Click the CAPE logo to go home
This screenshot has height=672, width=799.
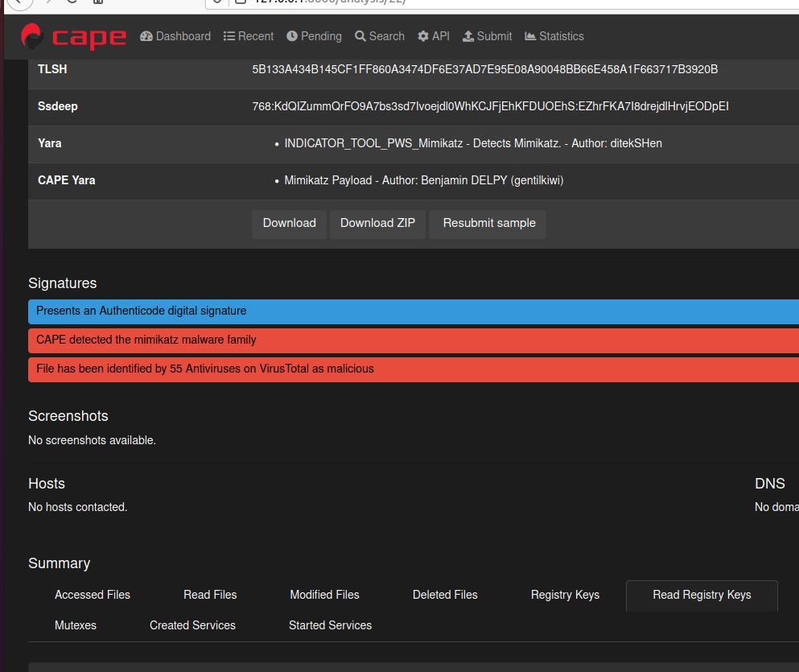(74, 36)
